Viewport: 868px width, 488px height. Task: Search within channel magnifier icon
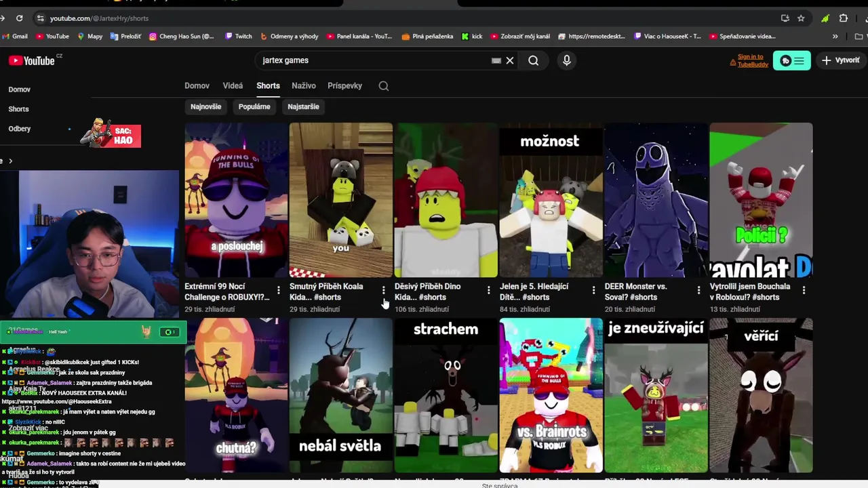[x=384, y=86]
